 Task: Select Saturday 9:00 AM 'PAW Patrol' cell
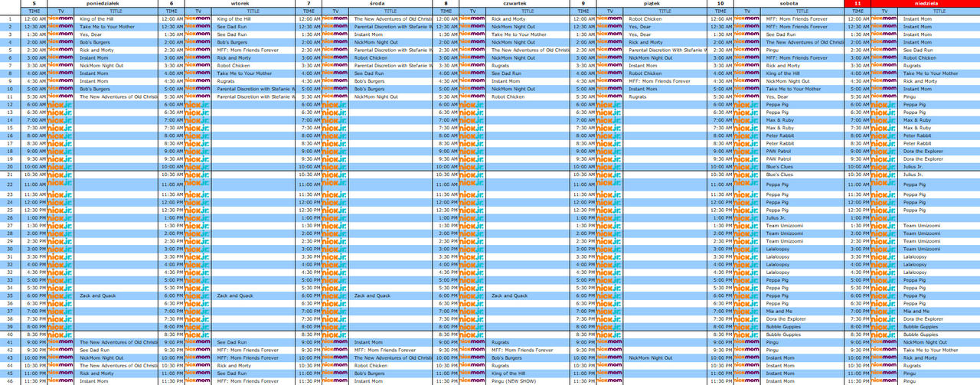[802, 151]
